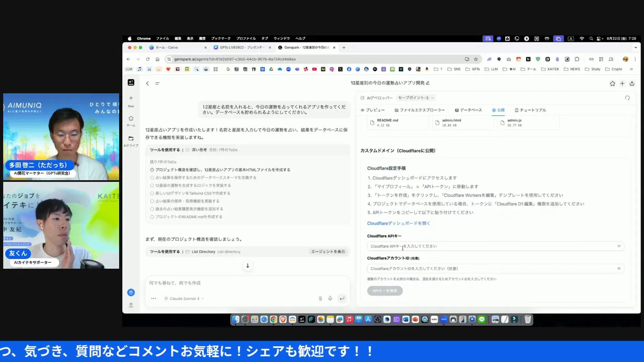The height and width of the screenshot is (362, 644).
Task: Close the GPTs LIVE0822 browser tab
Action: click(x=270, y=48)
